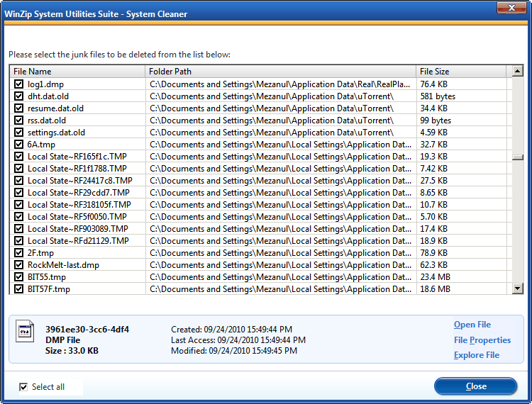Sort list by File Name column header
Screen dimensions: 532x404
tap(78, 72)
